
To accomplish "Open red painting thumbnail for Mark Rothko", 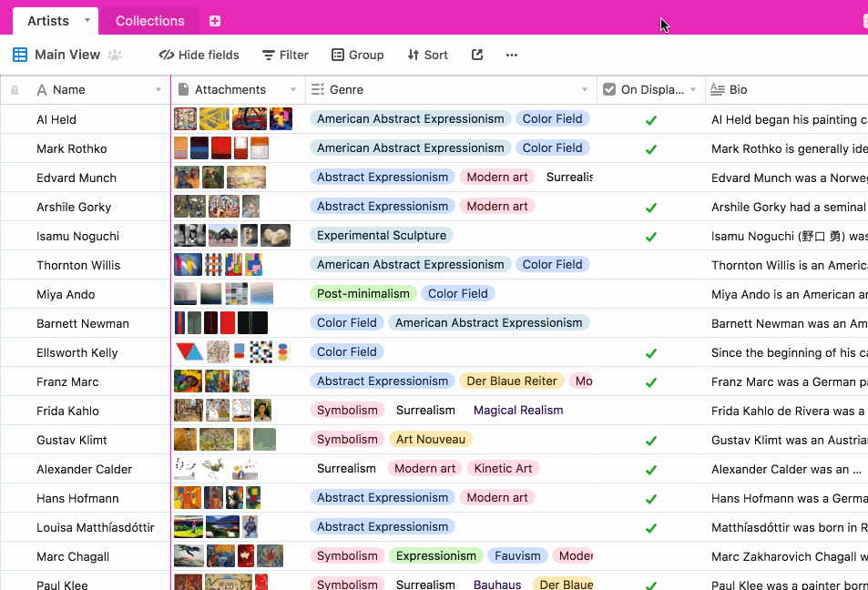I will pyautogui.click(x=221, y=148).
